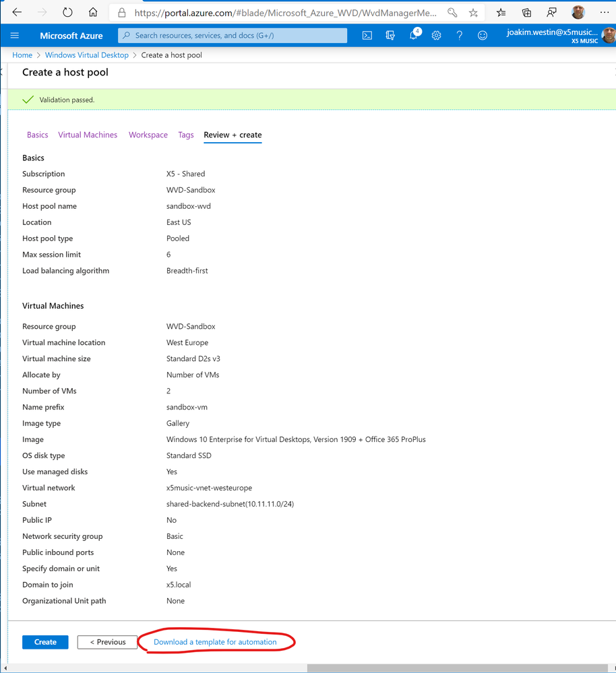Click the browser feedback person icon
Image resolution: width=616 pixels, height=673 pixels.
(x=551, y=13)
